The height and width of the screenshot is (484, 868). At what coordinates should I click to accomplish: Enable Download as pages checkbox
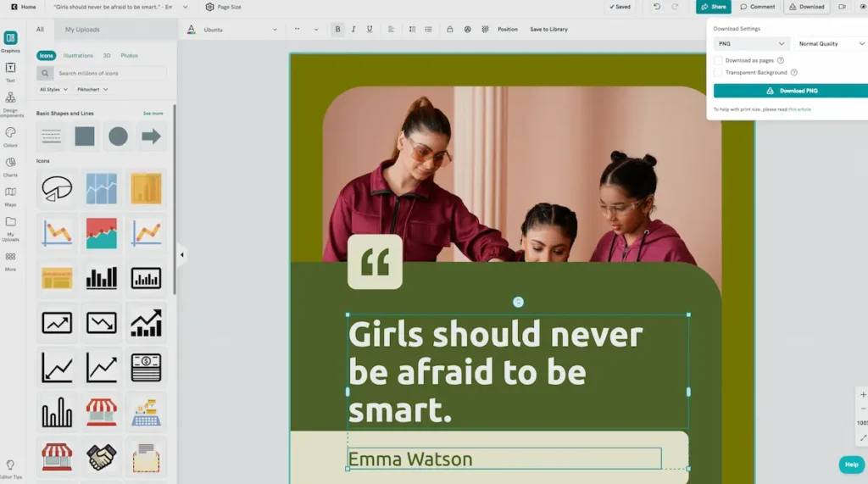[x=718, y=60]
